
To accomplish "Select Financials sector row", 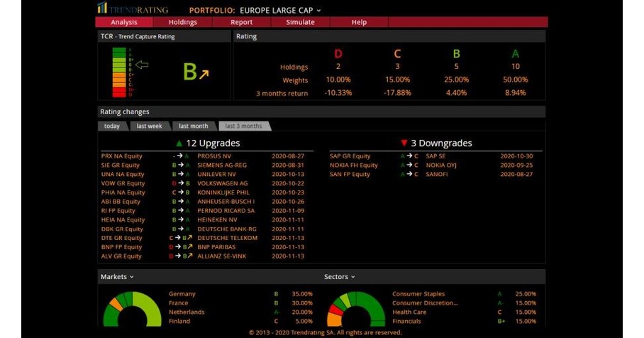I will click(x=464, y=321).
